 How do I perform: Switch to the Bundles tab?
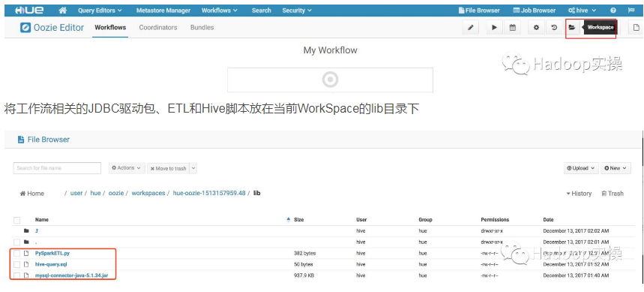click(202, 28)
